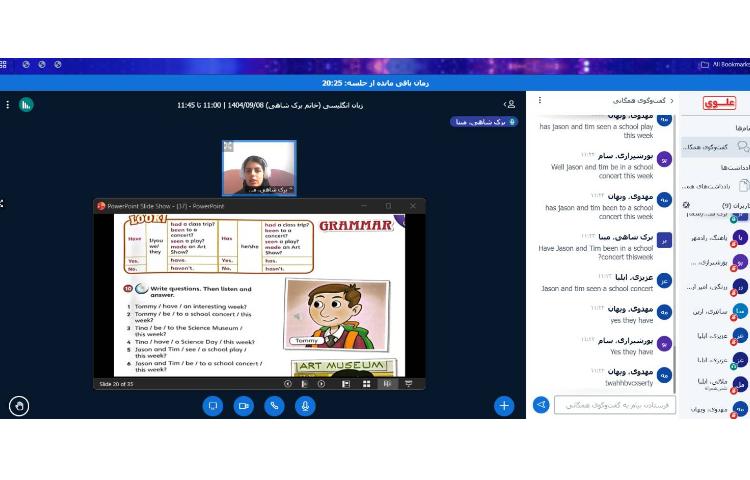Click the raise hand icon
This screenshot has height=480, width=750.
(18, 405)
